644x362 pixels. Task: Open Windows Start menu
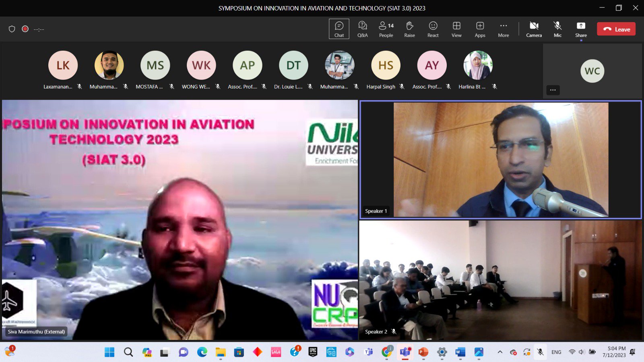pyautogui.click(x=109, y=352)
